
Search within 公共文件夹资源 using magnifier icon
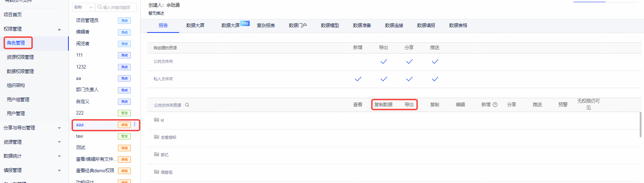(x=187, y=105)
